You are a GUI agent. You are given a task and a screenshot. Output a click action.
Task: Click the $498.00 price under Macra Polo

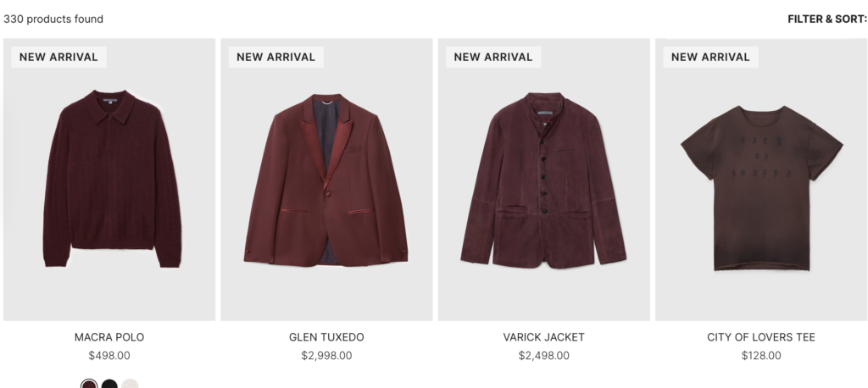pos(109,356)
